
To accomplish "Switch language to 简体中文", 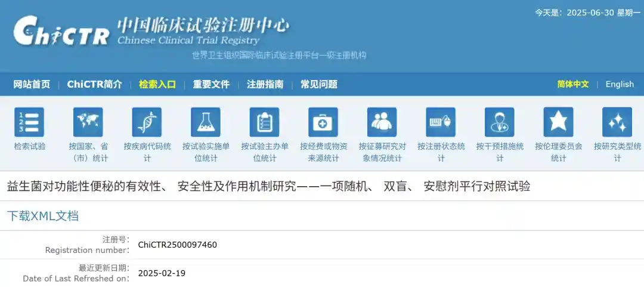I will [573, 84].
